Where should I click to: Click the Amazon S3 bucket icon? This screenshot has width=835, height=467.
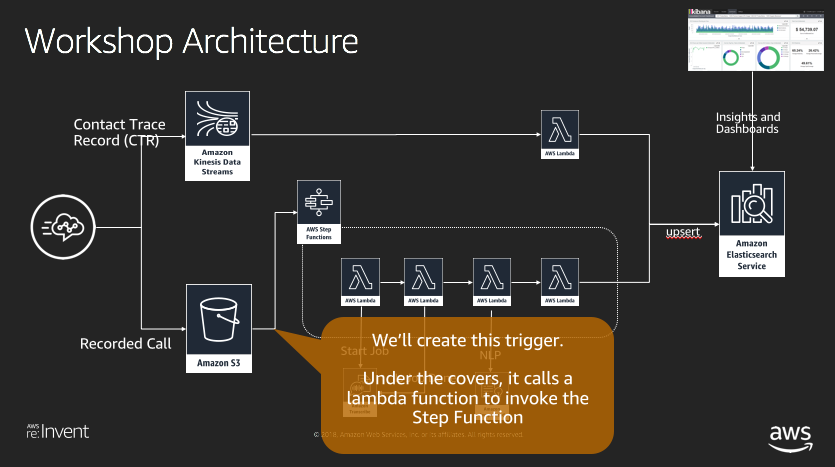pos(219,328)
